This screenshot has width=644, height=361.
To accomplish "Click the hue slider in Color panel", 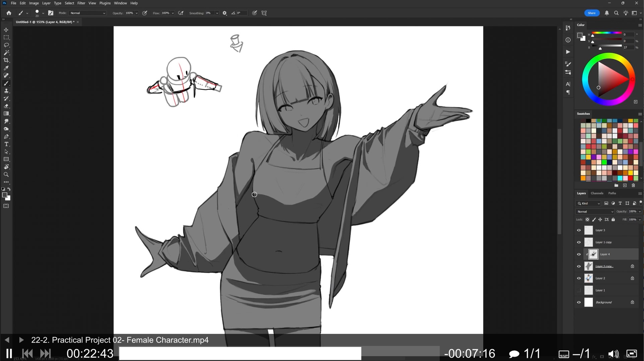I will (606, 33).
